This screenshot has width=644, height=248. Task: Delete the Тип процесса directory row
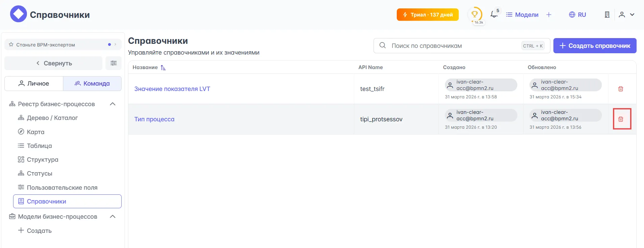[x=620, y=119]
